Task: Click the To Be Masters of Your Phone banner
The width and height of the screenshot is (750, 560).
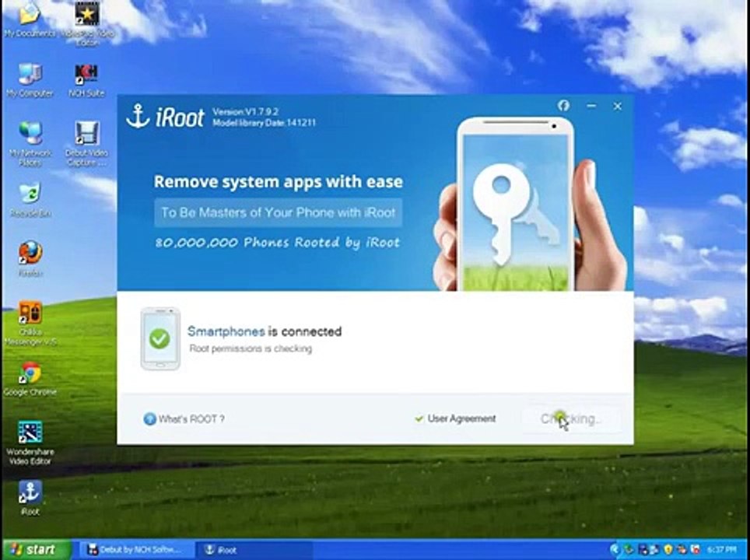Action: tap(278, 212)
